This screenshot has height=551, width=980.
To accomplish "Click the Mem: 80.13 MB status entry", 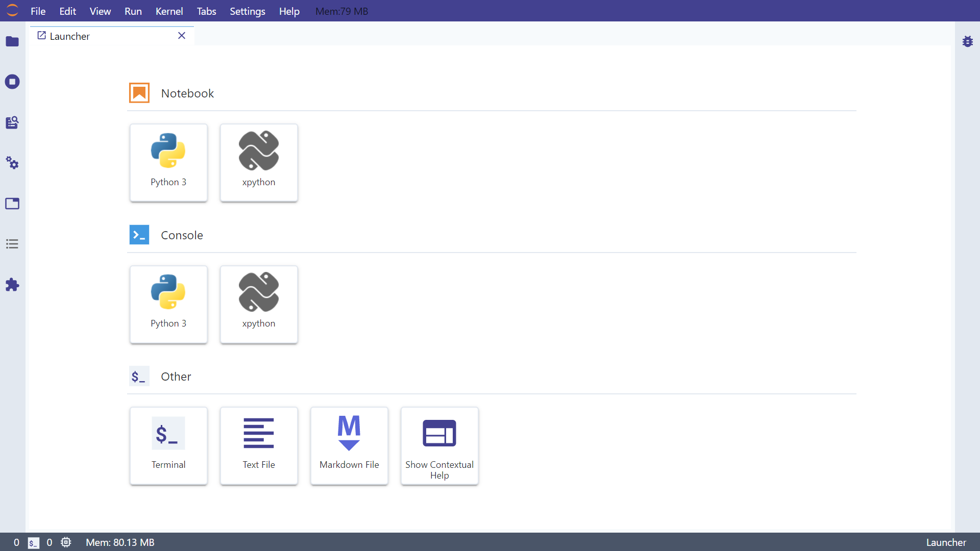I will pyautogui.click(x=120, y=542).
